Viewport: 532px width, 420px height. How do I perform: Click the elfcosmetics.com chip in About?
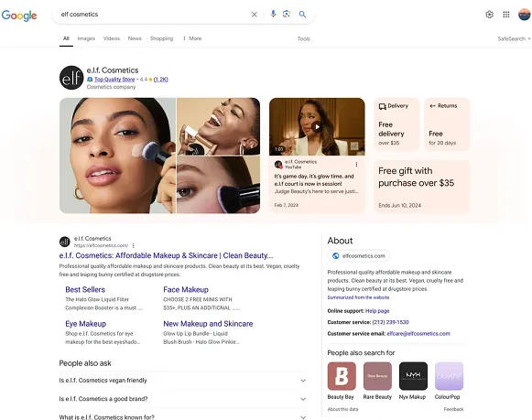pos(359,256)
